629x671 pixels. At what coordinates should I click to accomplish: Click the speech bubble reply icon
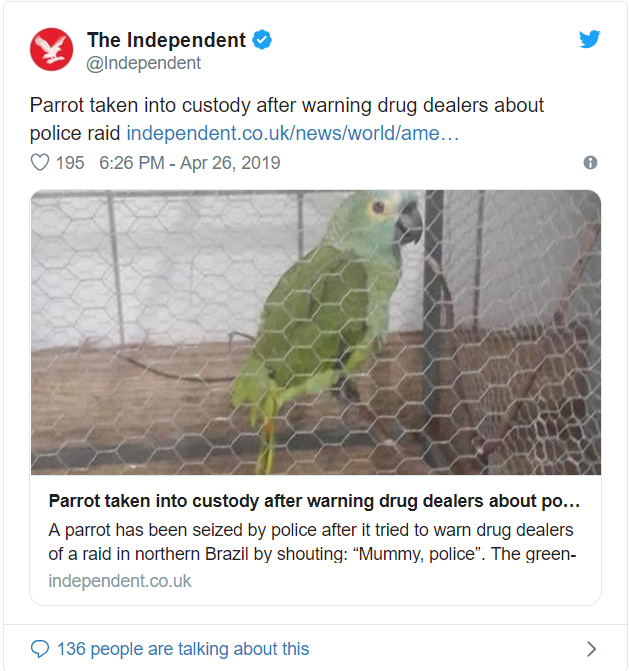[x=40, y=649]
